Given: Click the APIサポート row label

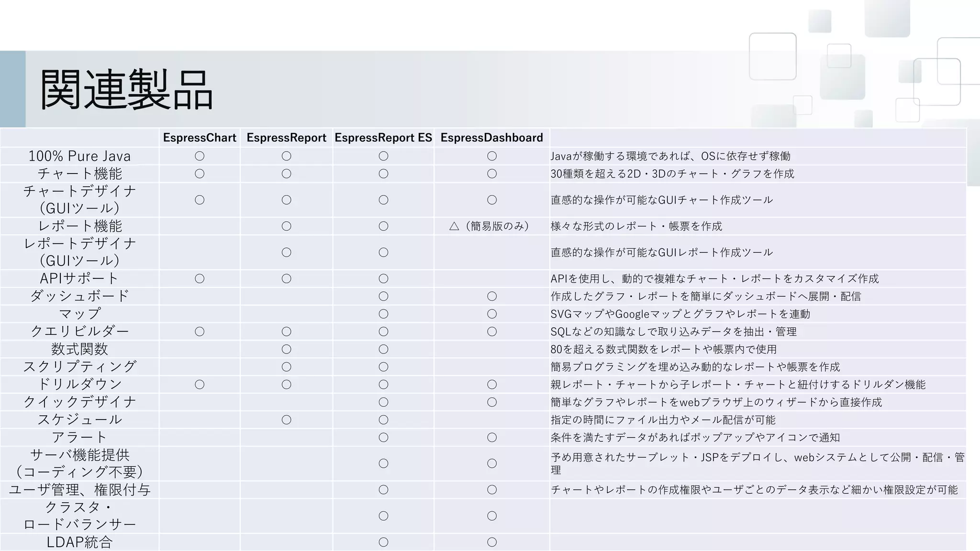Looking at the screenshot, I should click(x=79, y=278).
